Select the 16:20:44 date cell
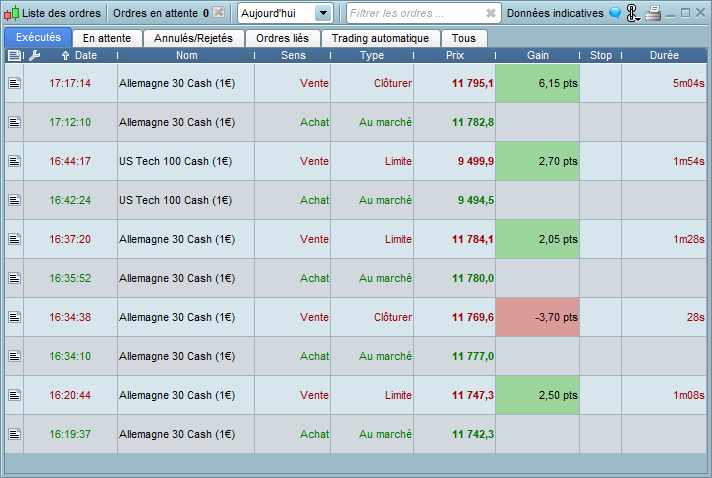This screenshot has height=478, width=712. pyautogui.click(x=70, y=395)
